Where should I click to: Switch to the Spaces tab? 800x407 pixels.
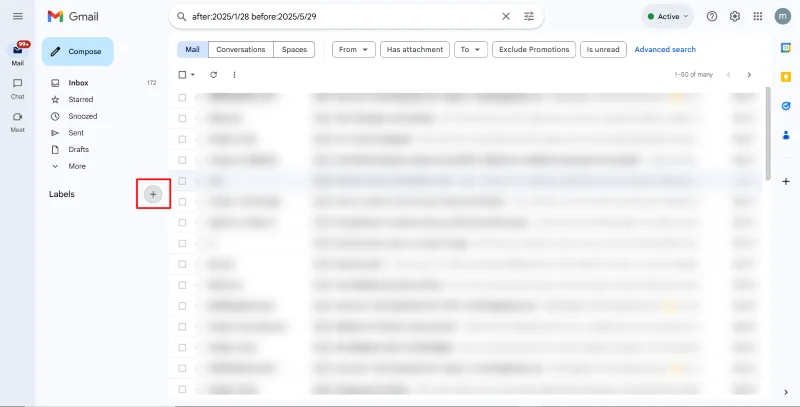click(x=294, y=49)
